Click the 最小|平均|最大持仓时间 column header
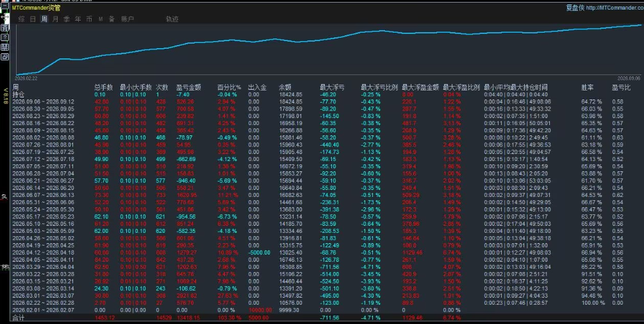 (x=515, y=87)
